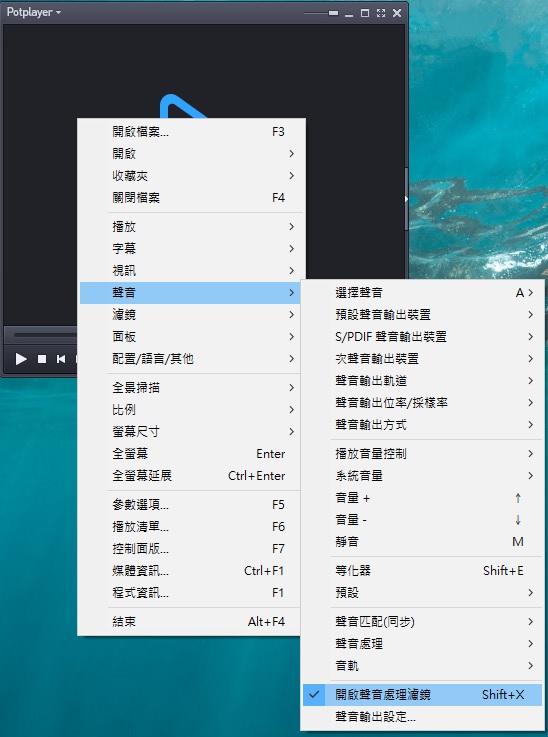Maximize the PotPlayer window
Image resolution: width=548 pixels, height=737 pixels.
pyautogui.click(x=365, y=13)
